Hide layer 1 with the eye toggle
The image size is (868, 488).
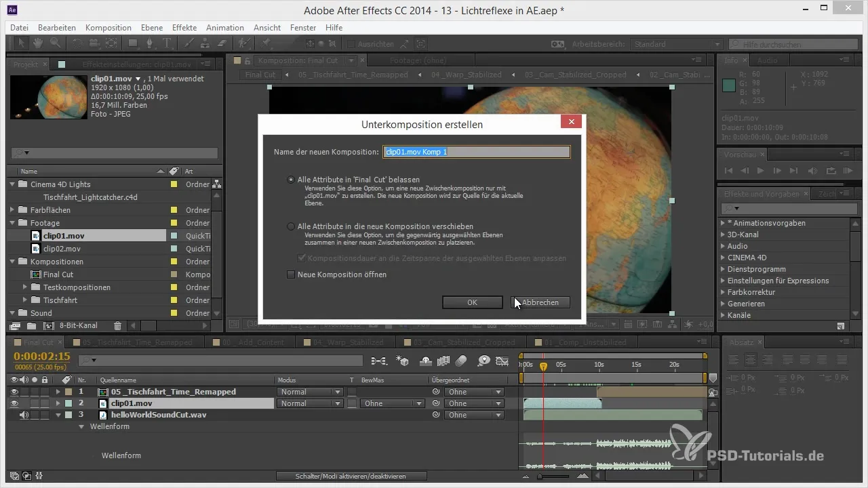(x=15, y=392)
